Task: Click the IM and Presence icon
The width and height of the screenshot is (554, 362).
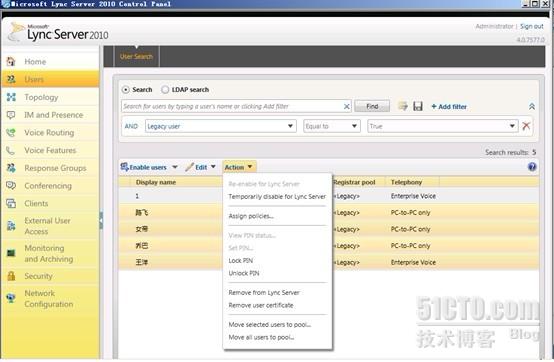Action: (x=11, y=115)
